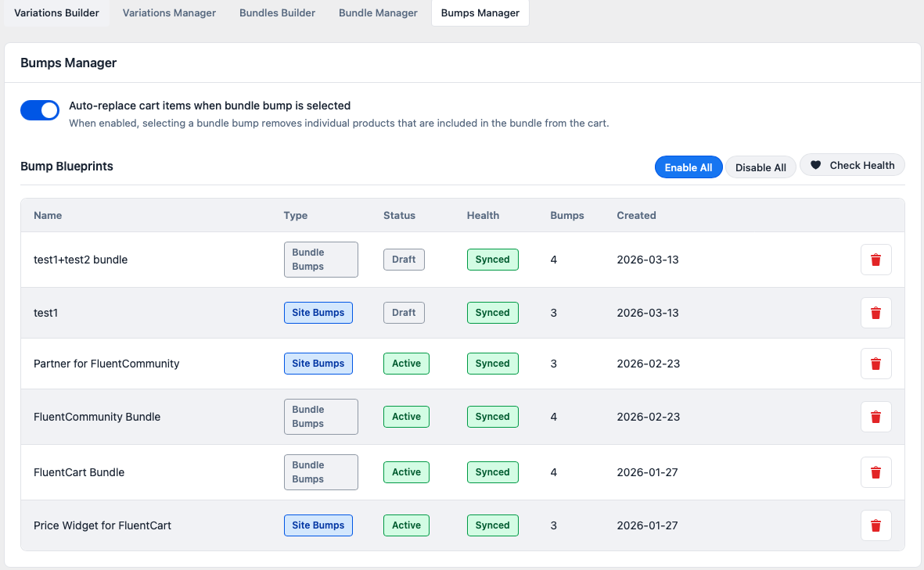This screenshot has height=570, width=924.
Task: Click Active status for Price Widget row
Action: pyautogui.click(x=407, y=525)
